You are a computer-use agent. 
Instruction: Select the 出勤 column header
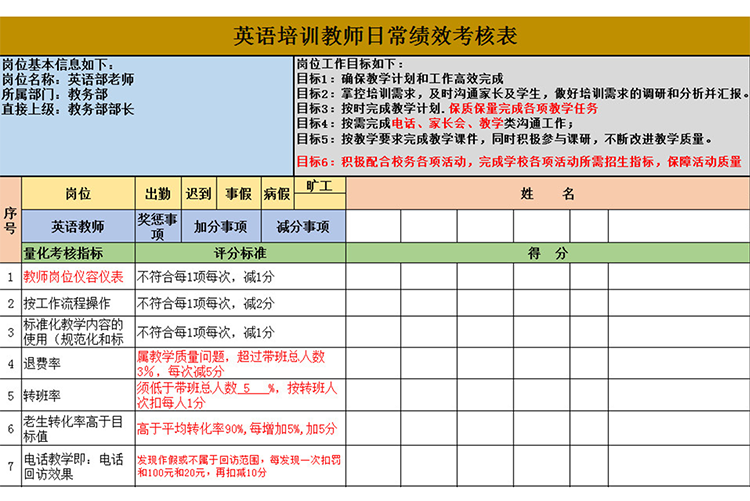[157, 194]
